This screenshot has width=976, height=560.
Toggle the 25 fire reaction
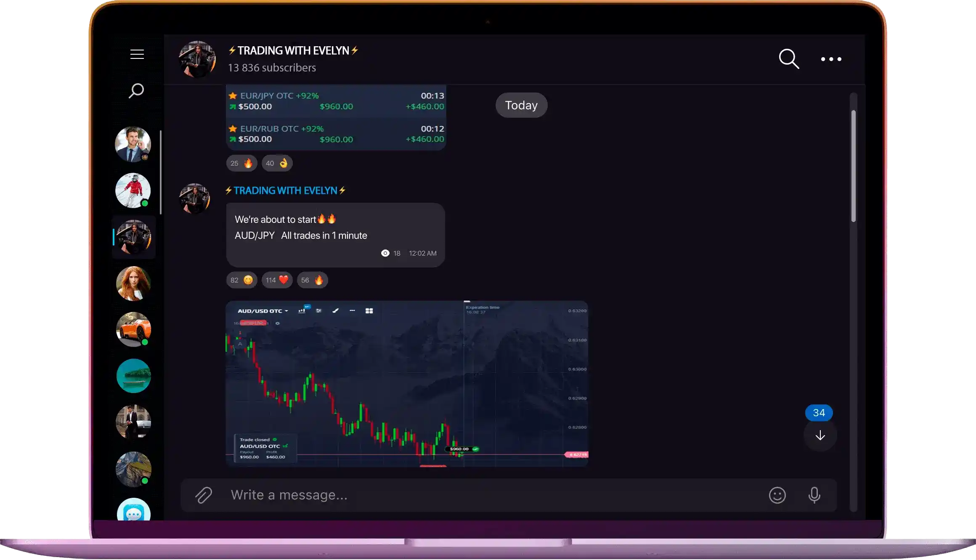pos(241,163)
